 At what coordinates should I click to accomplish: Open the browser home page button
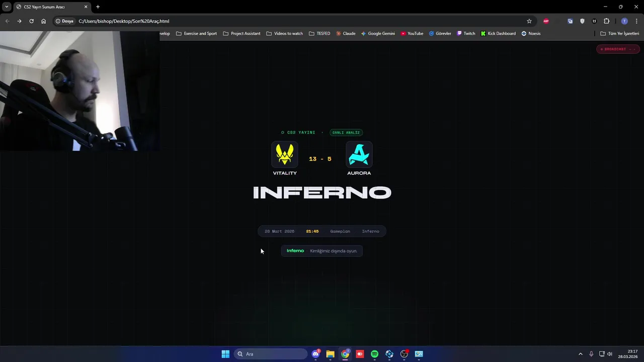pyautogui.click(x=43, y=21)
